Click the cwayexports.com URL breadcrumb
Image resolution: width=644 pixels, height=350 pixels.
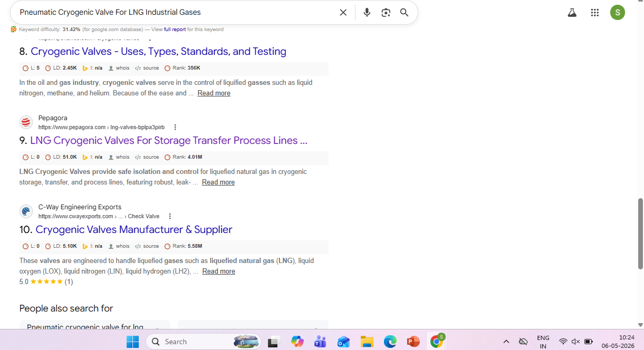pos(99,217)
